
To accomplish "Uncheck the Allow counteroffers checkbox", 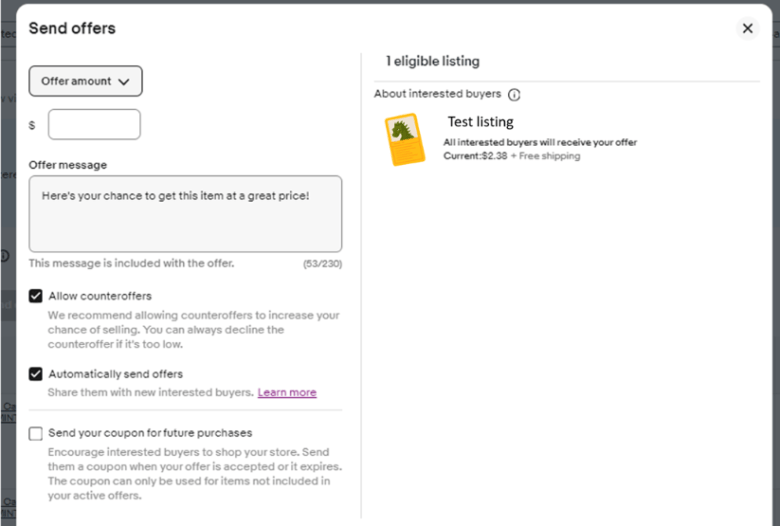I will tap(36, 296).
